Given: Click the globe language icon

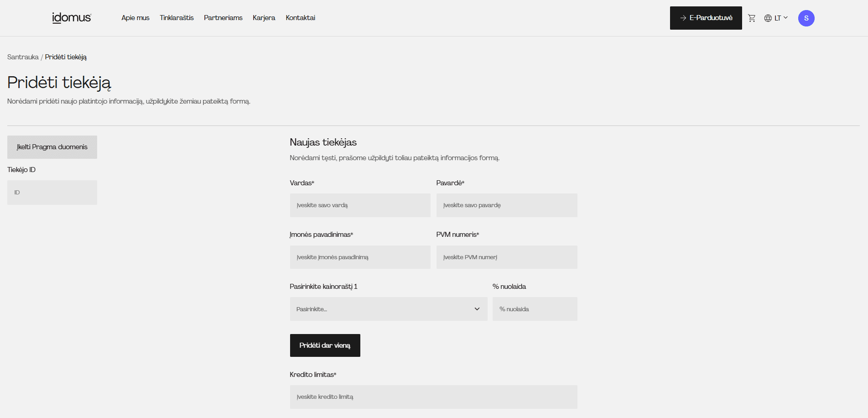Looking at the screenshot, I should [x=768, y=18].
